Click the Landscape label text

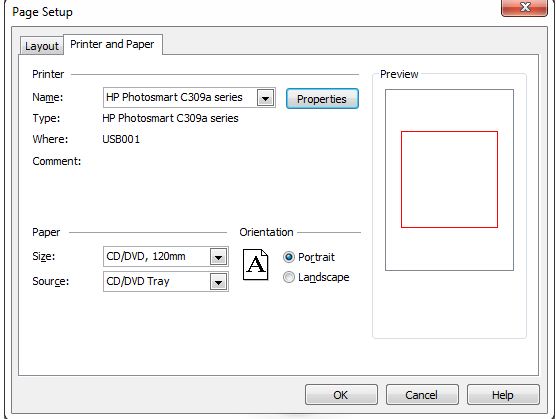[x=323, y=277]
